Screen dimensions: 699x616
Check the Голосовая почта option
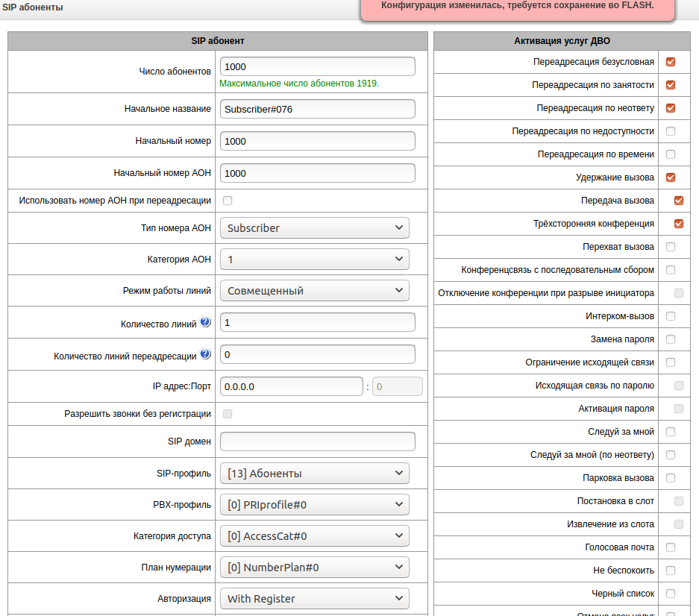click(x=671, y=547)
